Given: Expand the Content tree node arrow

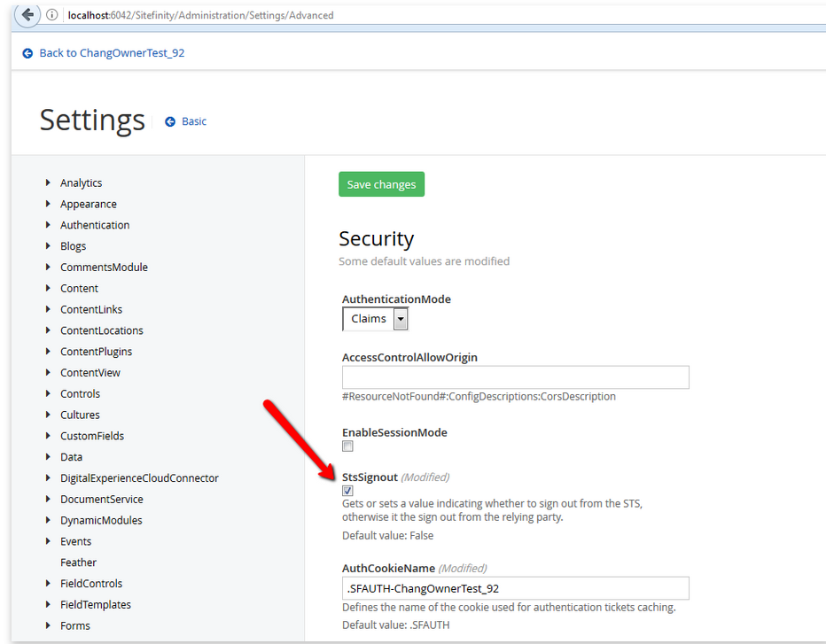Looking at the screenshot, I should (48, 288).
